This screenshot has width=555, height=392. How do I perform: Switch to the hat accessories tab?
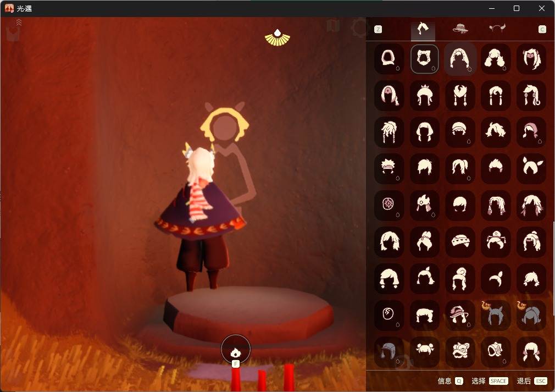pyautogui.click(x=460, y=29)
